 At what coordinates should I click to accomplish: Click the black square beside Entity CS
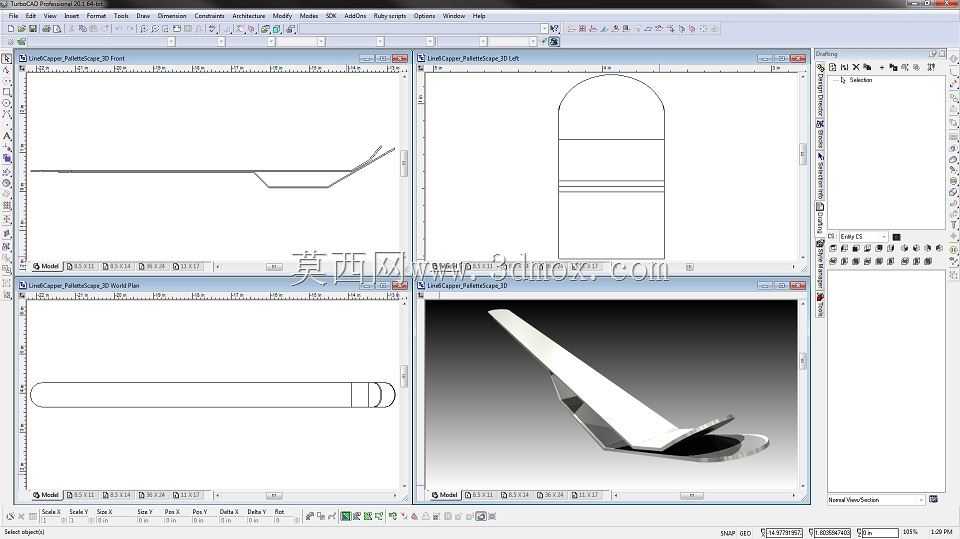pyautogui.click(x=896, y=236)
